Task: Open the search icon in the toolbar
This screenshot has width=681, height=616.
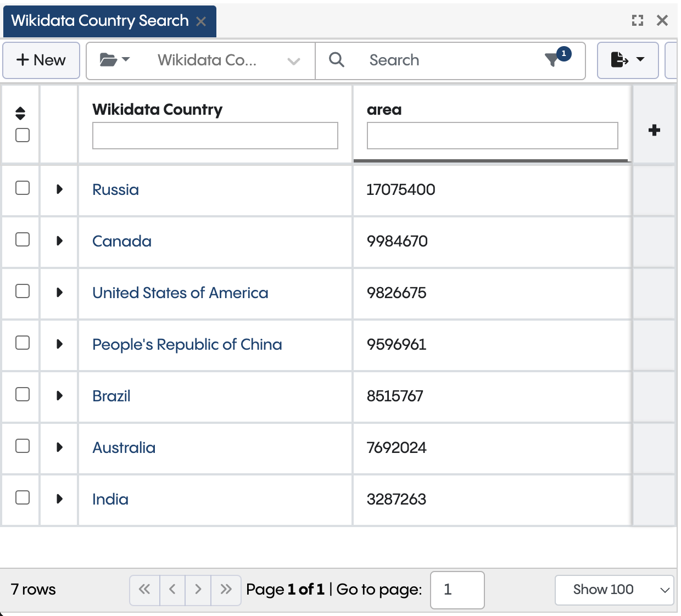Action: point(337,60)
